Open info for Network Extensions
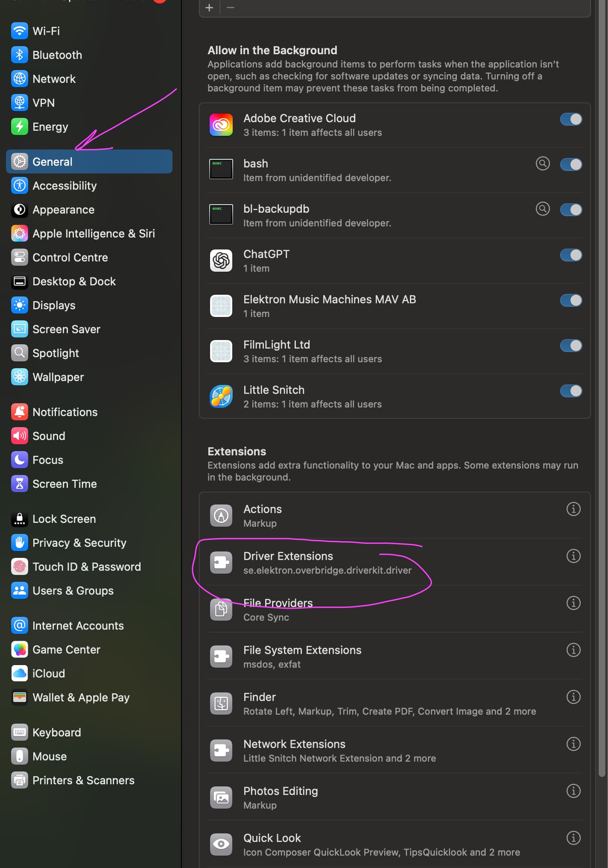 [x=573, y=744]
